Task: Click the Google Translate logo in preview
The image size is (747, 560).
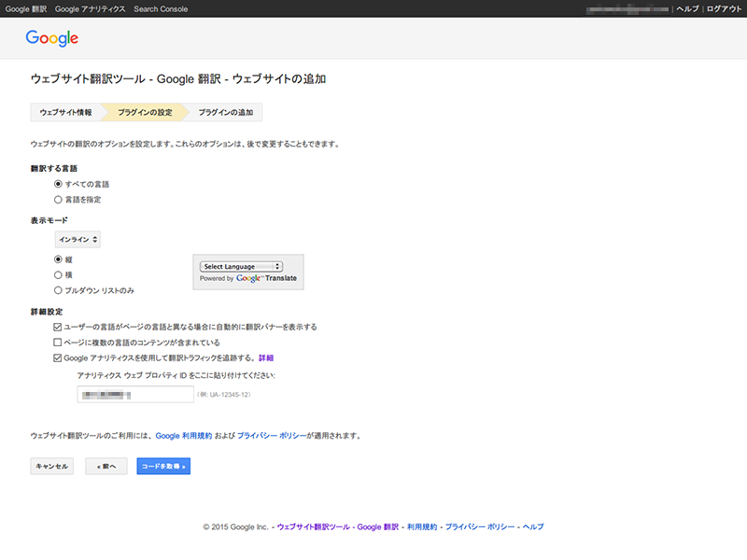Action: click(266, 278)
